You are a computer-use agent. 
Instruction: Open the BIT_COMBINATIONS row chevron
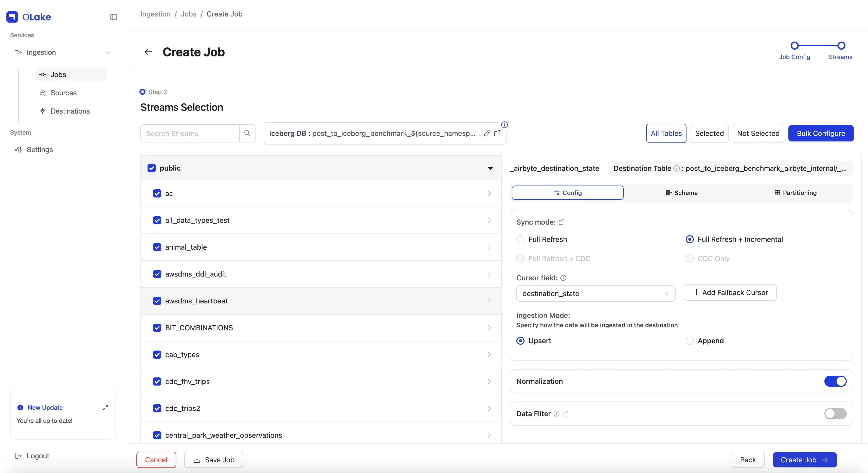[x=489, y=328]
